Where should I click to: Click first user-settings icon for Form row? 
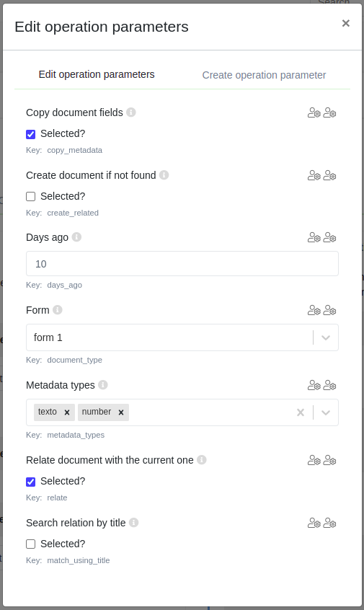point(314,310)
